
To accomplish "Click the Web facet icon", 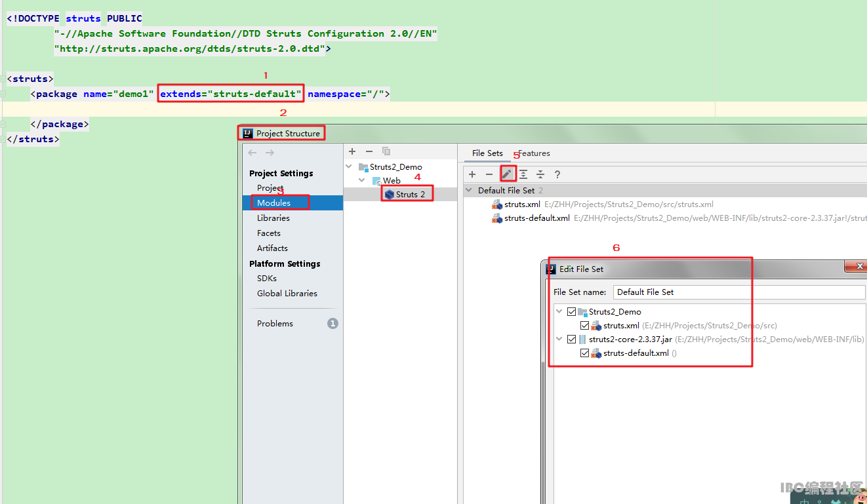I will (376, 181).
